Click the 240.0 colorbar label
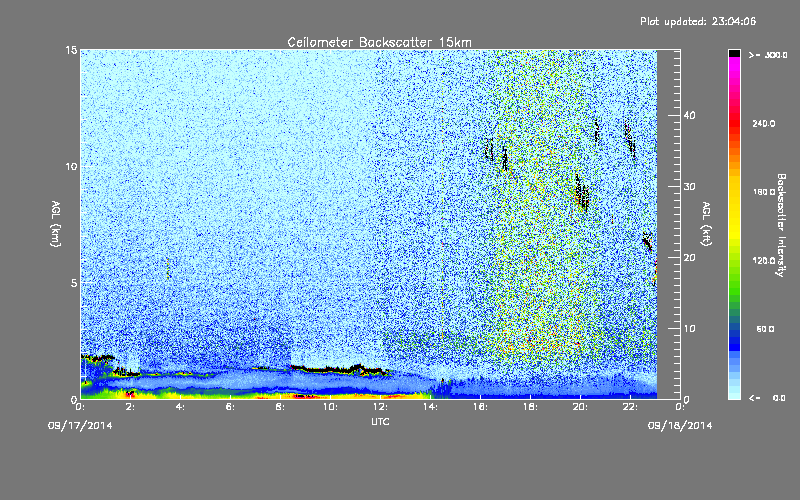The image size is (800, 500). 764,124
